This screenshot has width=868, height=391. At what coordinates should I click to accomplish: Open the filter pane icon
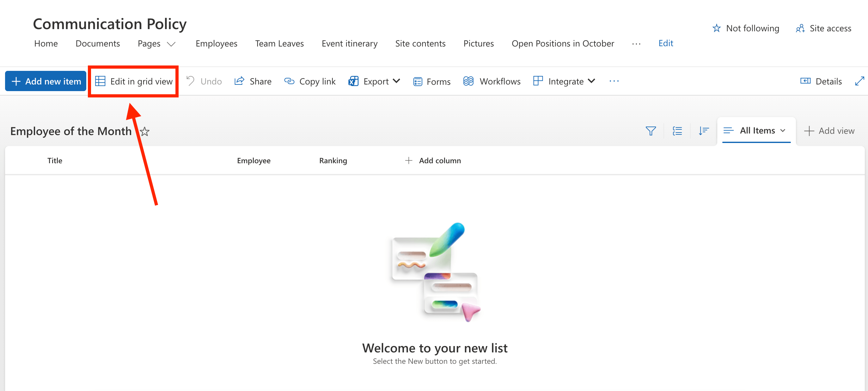(x=651, y=131)
